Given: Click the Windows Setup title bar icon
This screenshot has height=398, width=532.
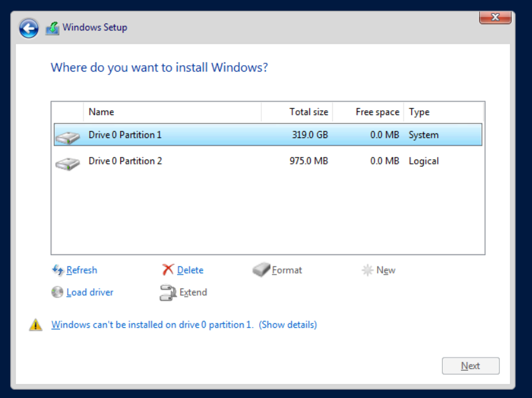Looking at the screenshot, I should click(52, 27).
